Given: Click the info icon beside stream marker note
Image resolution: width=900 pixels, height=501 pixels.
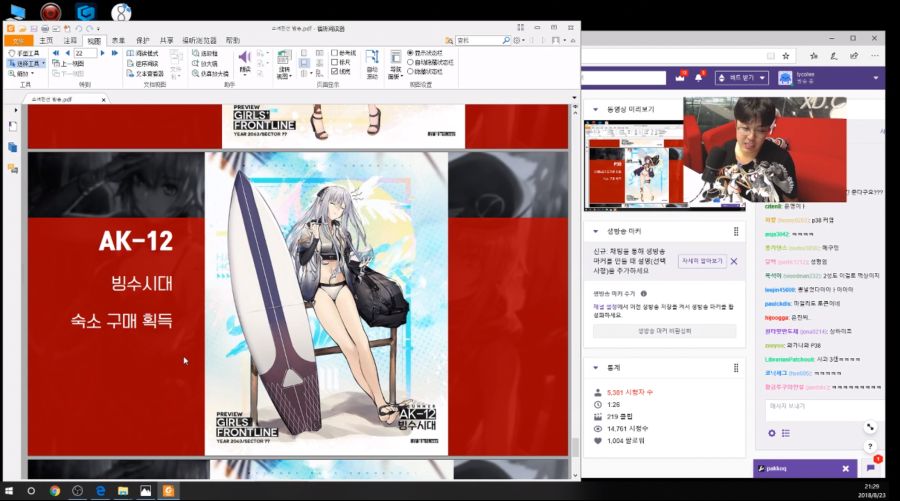Looking at the screenshot, I should click(x=643, y=293).
